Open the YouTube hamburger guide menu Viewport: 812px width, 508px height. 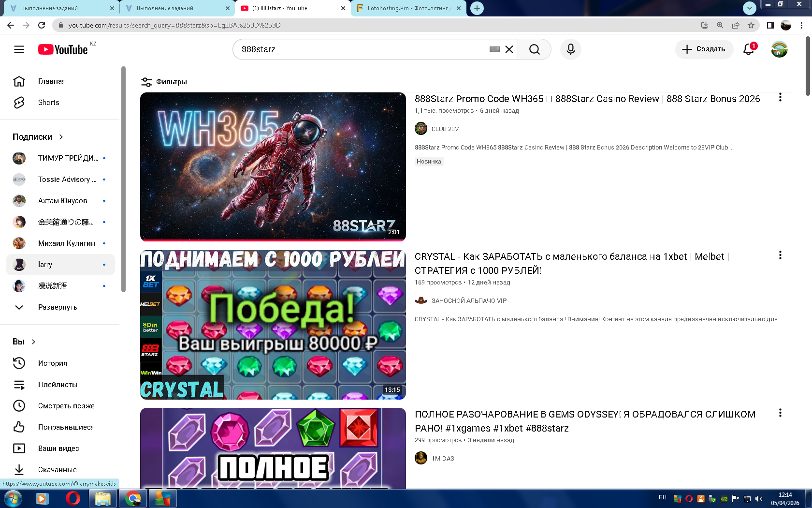coord(19,49)
